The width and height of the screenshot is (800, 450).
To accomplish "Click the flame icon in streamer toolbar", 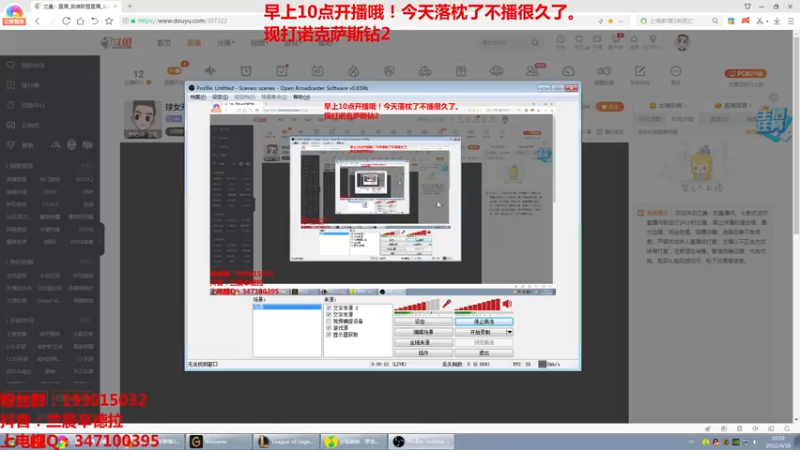I will coord(353,71).
